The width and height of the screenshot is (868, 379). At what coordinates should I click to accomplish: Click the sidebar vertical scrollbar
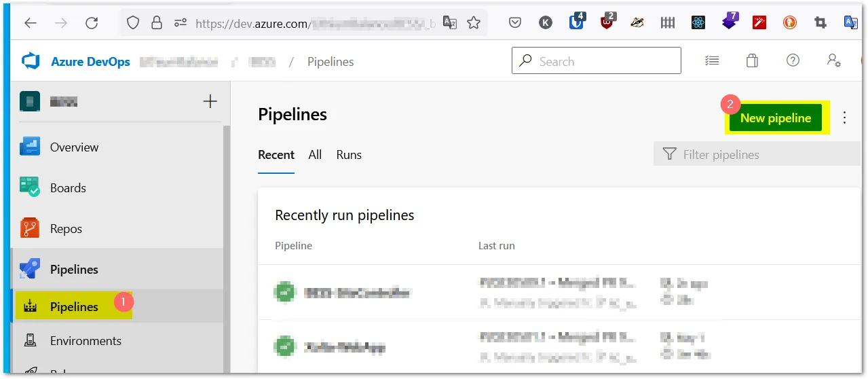pyautogui.click(x=227, y=248)
